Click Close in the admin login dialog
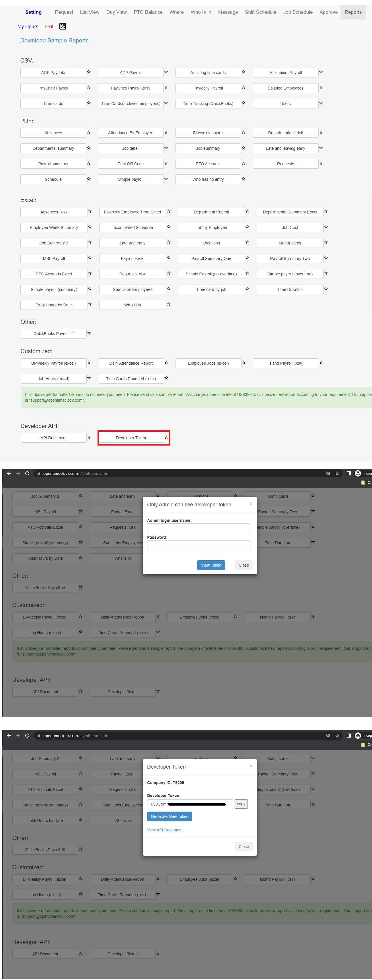 click(244, 565)
